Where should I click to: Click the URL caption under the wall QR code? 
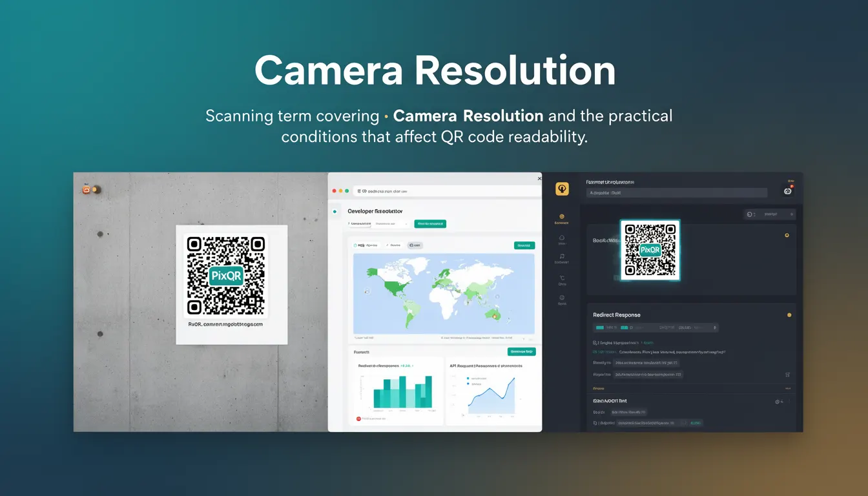[225, 324]
